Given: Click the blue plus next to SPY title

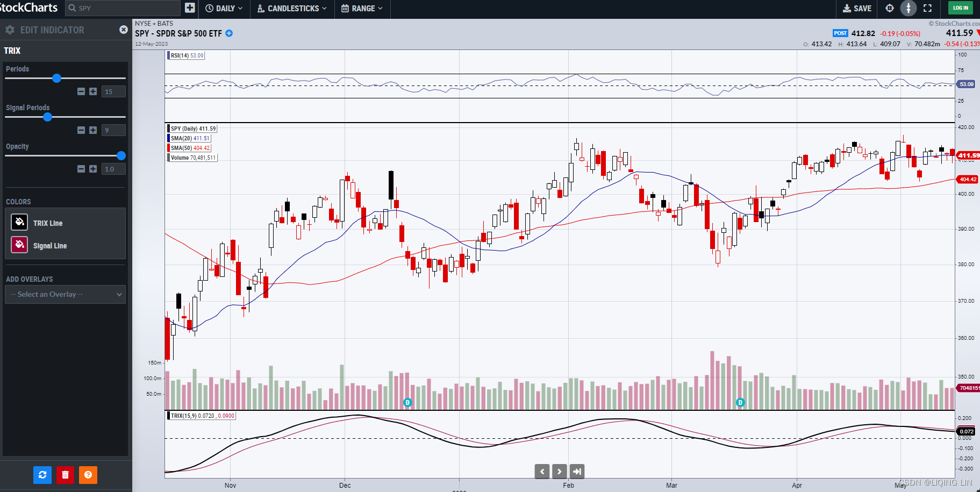Looking at the screenshot, I should point(229,33).
